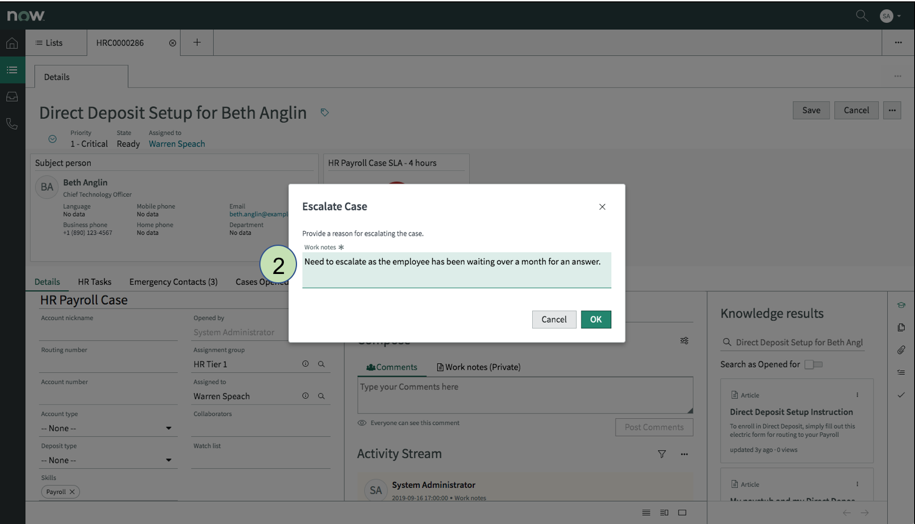Click Post Comments button
The height and width of the screenshot is (524, 915).
654,427
